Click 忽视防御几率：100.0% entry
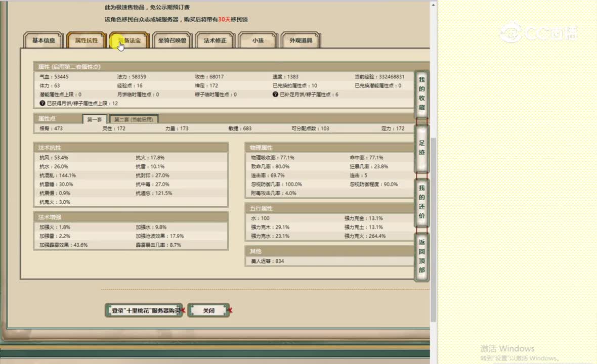 [x=276, y=184]
